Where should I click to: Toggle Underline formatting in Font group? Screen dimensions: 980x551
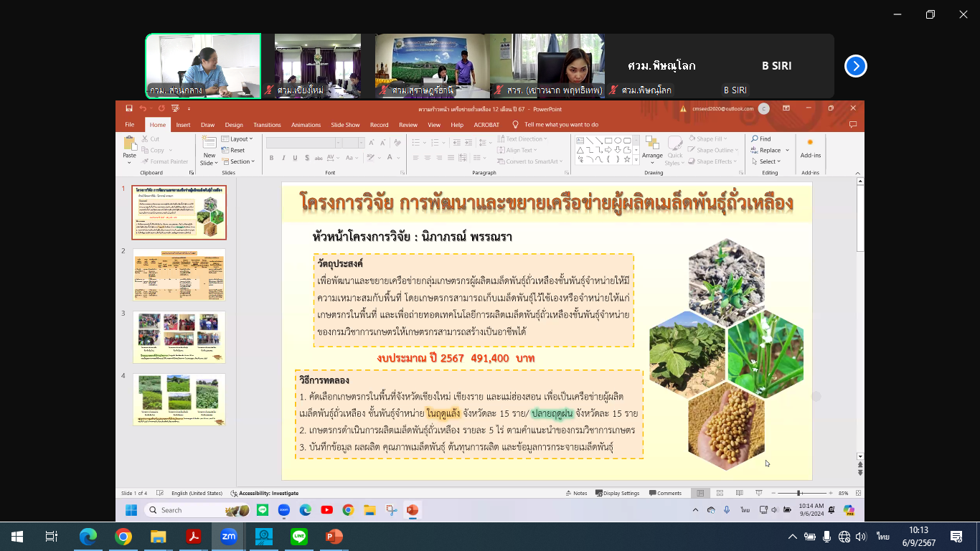[x=295, y=158]
